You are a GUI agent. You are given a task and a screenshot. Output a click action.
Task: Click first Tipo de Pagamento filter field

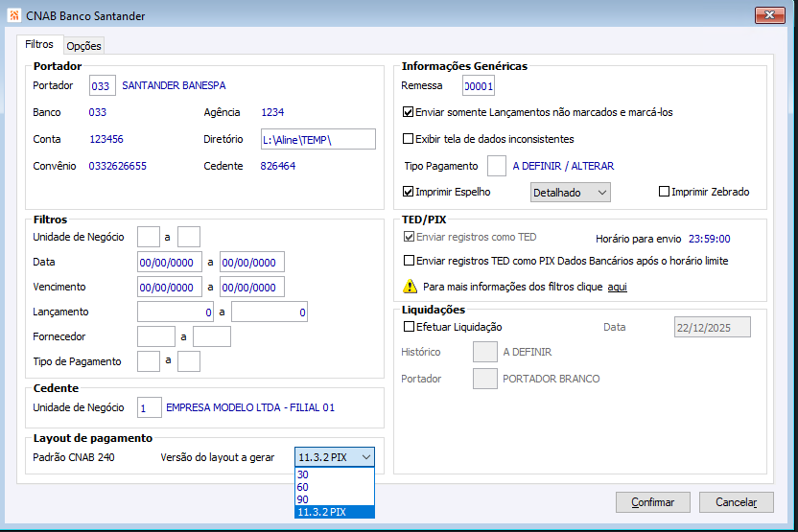149,361
